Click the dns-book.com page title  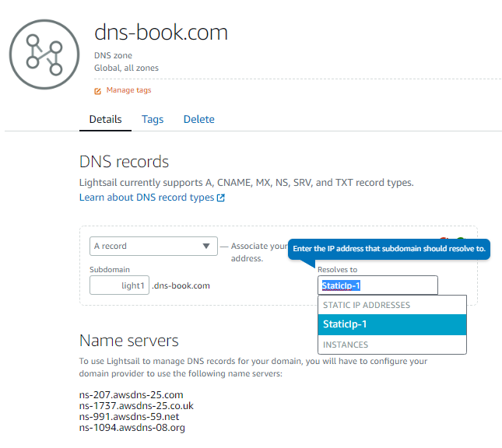click(161, 33)
